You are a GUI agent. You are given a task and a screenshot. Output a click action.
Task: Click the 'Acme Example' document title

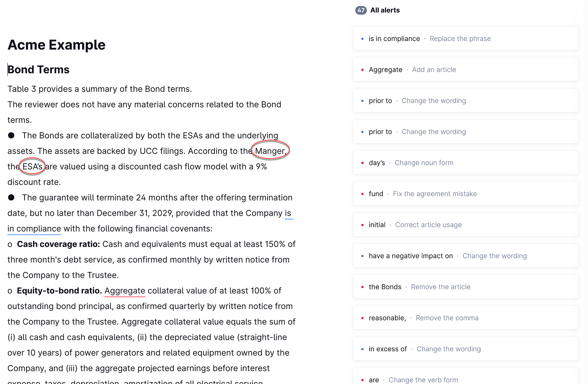point(56,45)
